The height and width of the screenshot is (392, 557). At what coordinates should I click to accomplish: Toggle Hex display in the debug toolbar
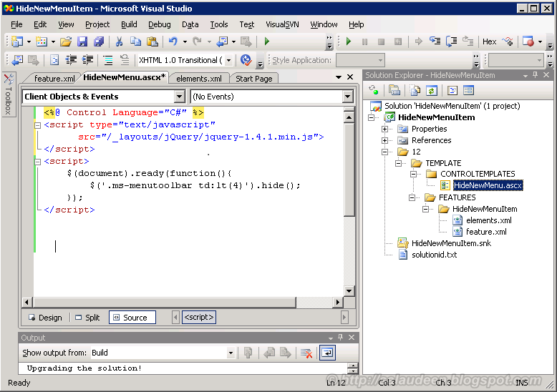click(489, 41)
